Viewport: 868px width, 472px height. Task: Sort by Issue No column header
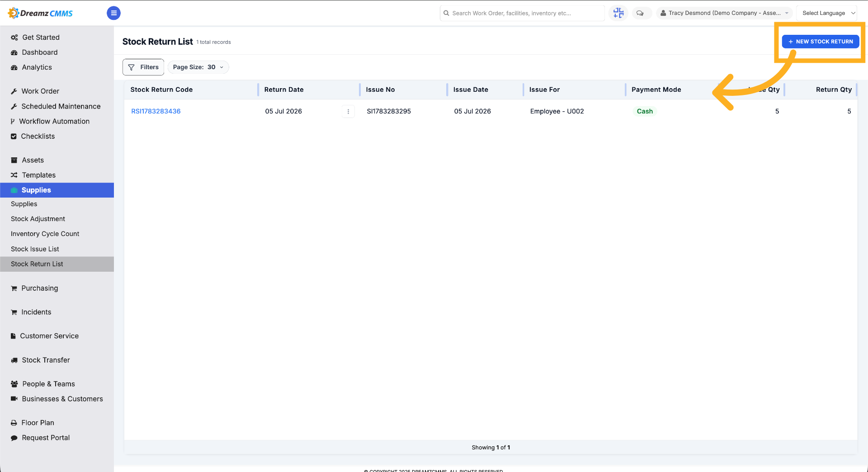point(380,90)
